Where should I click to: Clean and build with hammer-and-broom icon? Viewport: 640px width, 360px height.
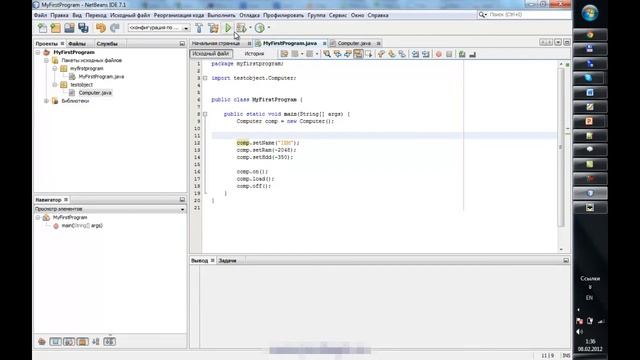(213, 28)
